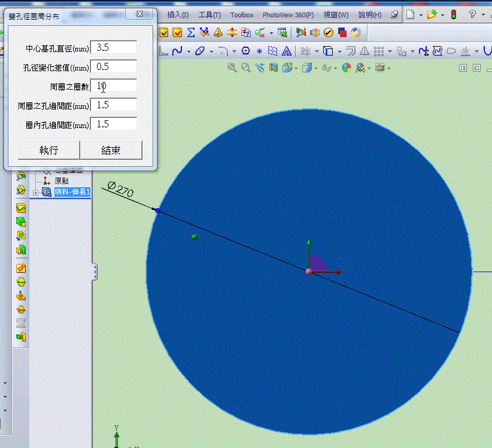Click the yellow circle checkmark icon
This screenshot has height=448, width=492.
[328, 32]
